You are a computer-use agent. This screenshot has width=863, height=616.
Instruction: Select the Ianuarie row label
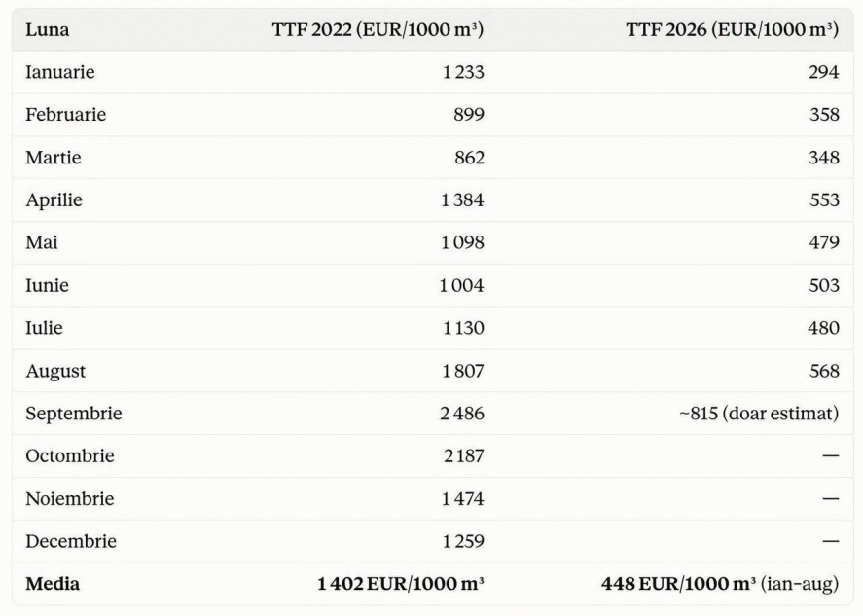[60, 72]
